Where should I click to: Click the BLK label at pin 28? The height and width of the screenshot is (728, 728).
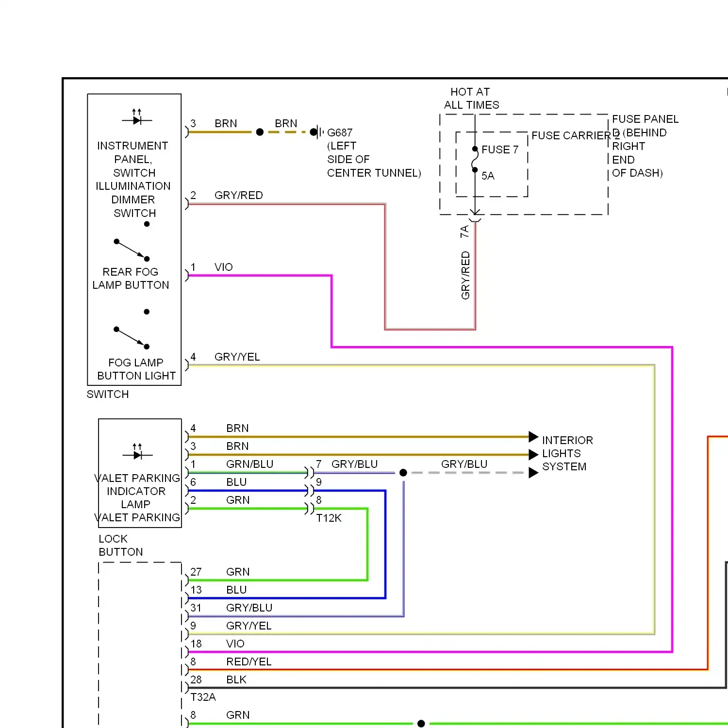(236, 679)
